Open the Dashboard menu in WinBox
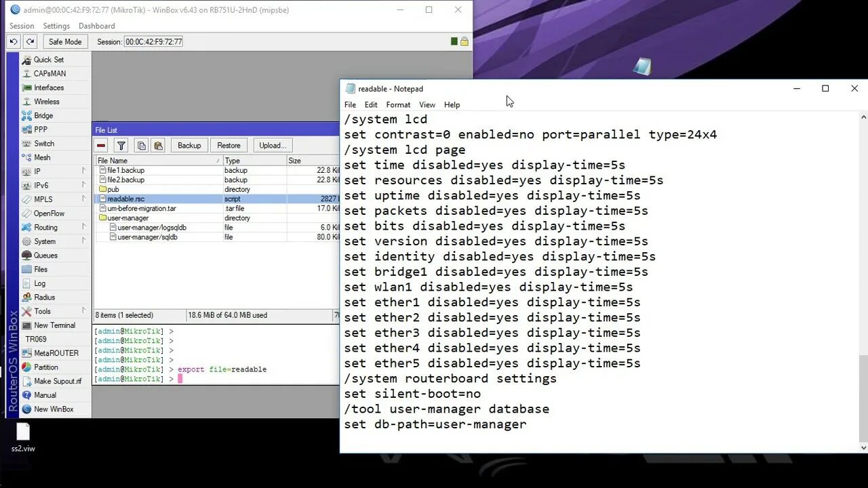The height and width of the screenshot is (488, 868). 96,26
